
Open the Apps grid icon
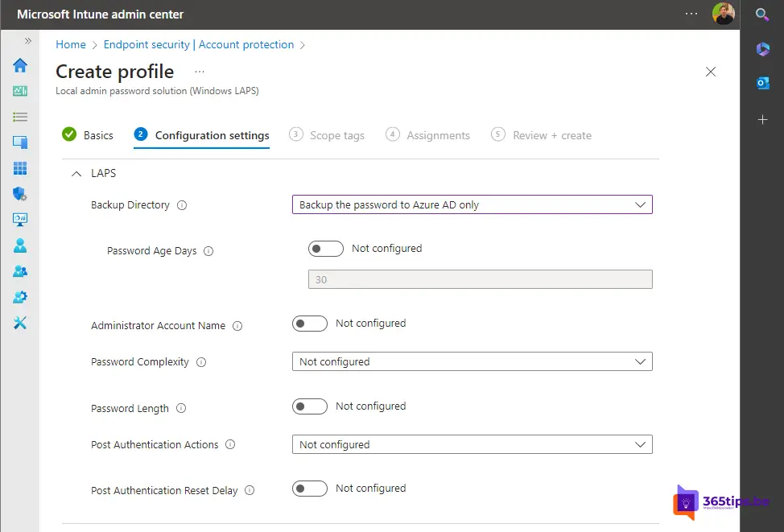click(20, 168)
